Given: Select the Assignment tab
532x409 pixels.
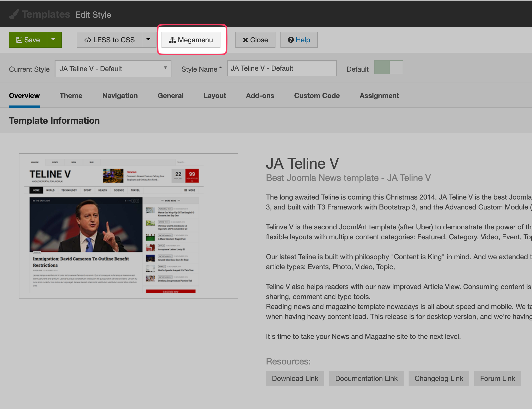Looking at the screenshot, I should pos(379,96).
